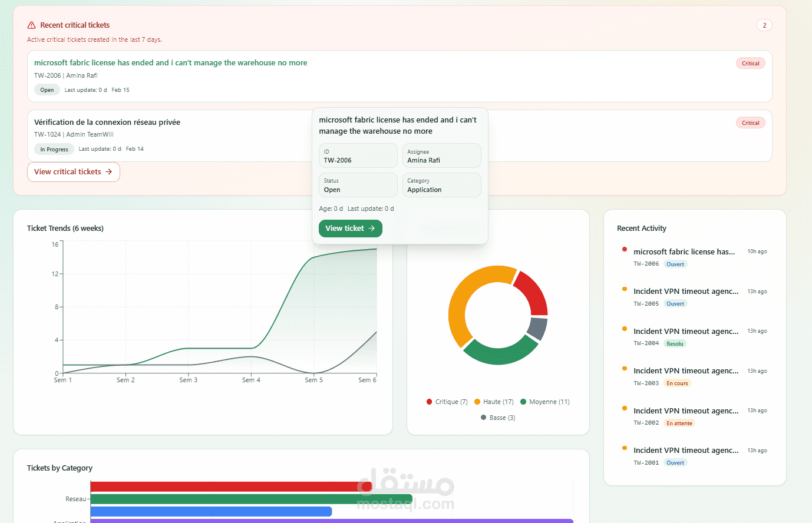Viewport: 812px width, 523px height.
Task: Toggle the Haute legend item in donut chart
Action: 494,402
